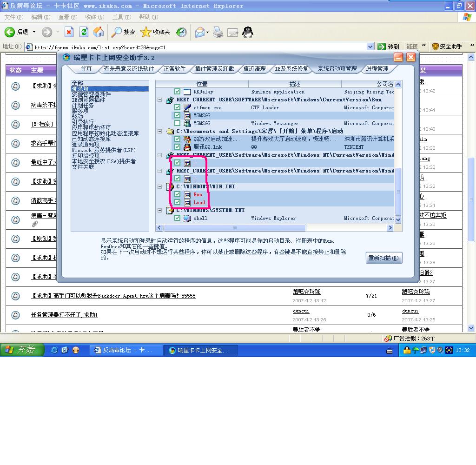This screenshot has height=465, width=476.
Task: Click the startup list horizontal scrollbar thumb
Action: tap(235, 227)
